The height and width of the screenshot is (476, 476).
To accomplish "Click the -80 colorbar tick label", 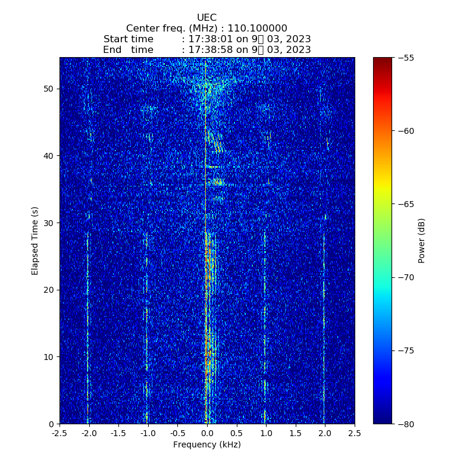I will pyautogui.click(x=408, y=424).
